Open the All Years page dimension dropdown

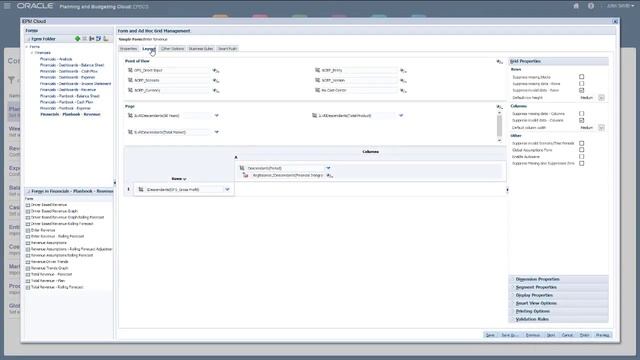(217, 116)
